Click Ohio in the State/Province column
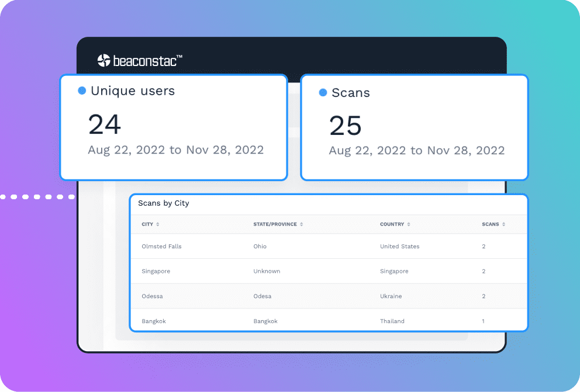580x392 pixels. tap(260, 247)
